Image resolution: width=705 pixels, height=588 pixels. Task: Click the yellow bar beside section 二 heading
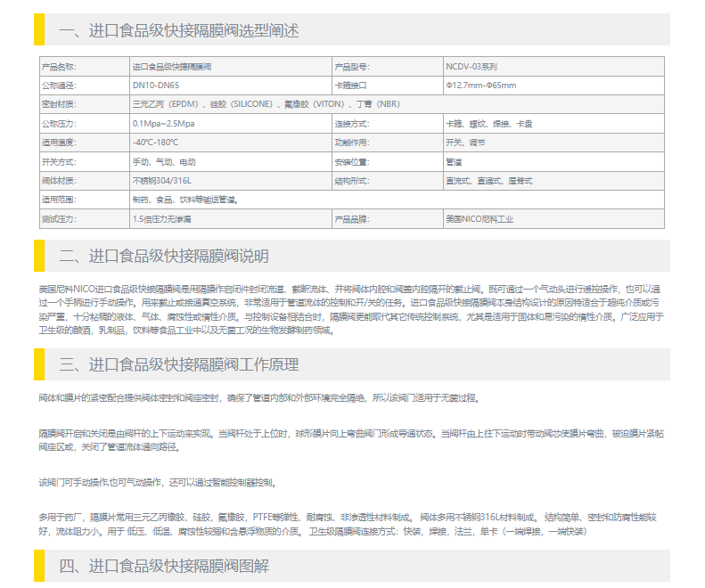pos(39,257)
